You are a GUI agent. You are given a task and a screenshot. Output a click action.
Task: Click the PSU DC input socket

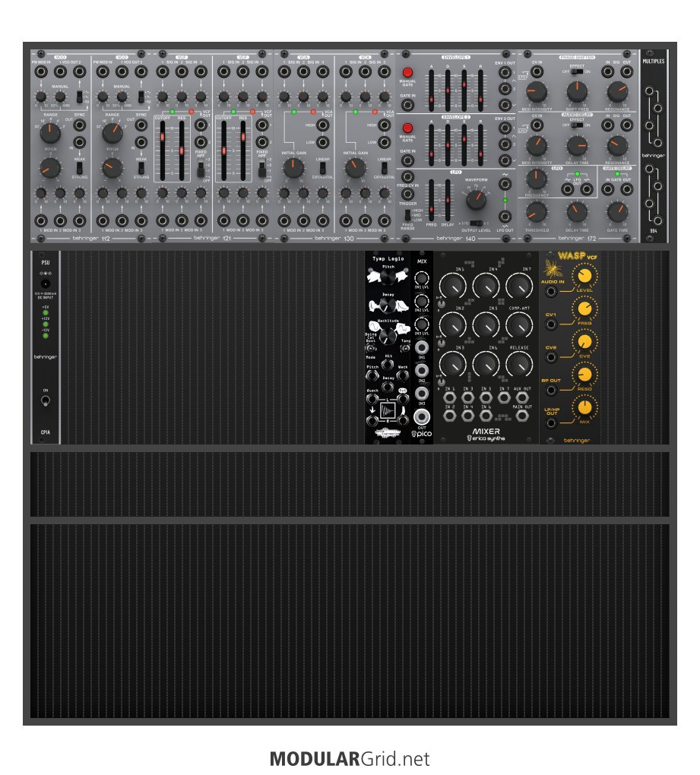click(46, 284)
